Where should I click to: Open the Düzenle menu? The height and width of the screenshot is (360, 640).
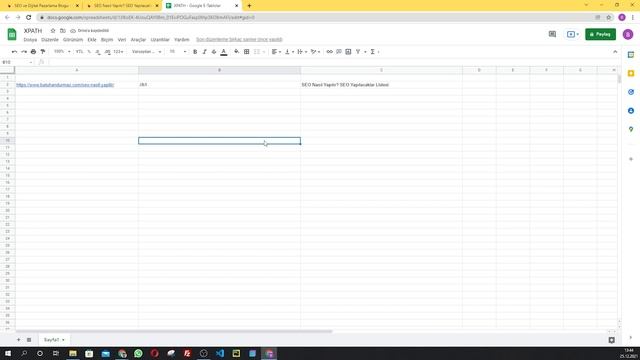(50, 40)
